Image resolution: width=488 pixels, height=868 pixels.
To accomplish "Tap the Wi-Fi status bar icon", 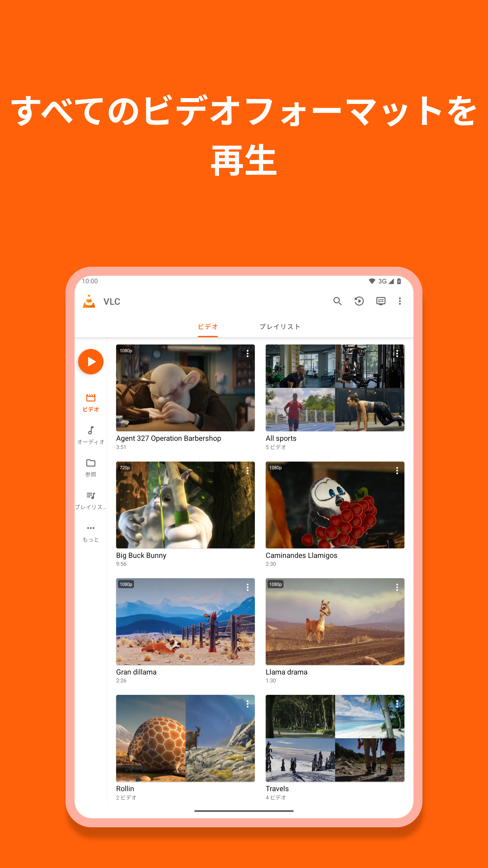I will 372,281.
